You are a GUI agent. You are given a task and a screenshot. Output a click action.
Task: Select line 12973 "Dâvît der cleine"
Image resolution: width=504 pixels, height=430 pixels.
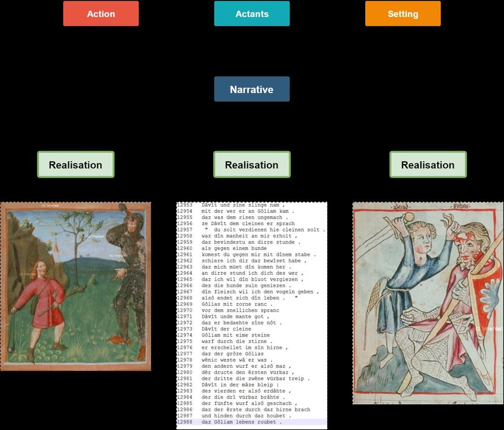[227, 329]
